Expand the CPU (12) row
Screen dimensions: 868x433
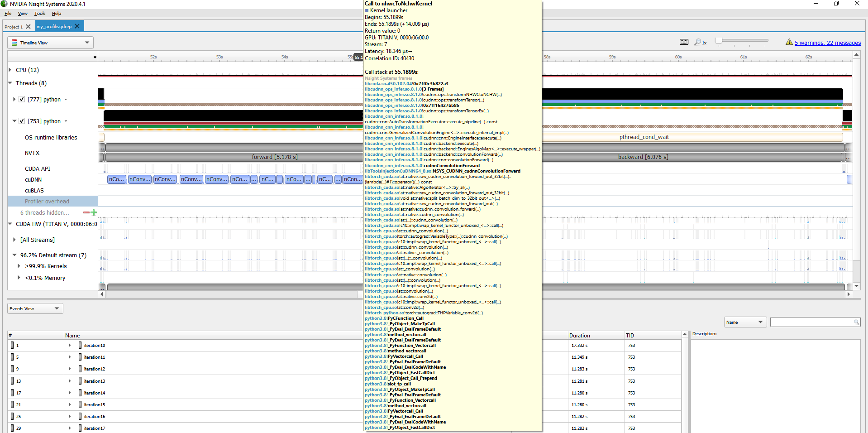coord(10,70)
